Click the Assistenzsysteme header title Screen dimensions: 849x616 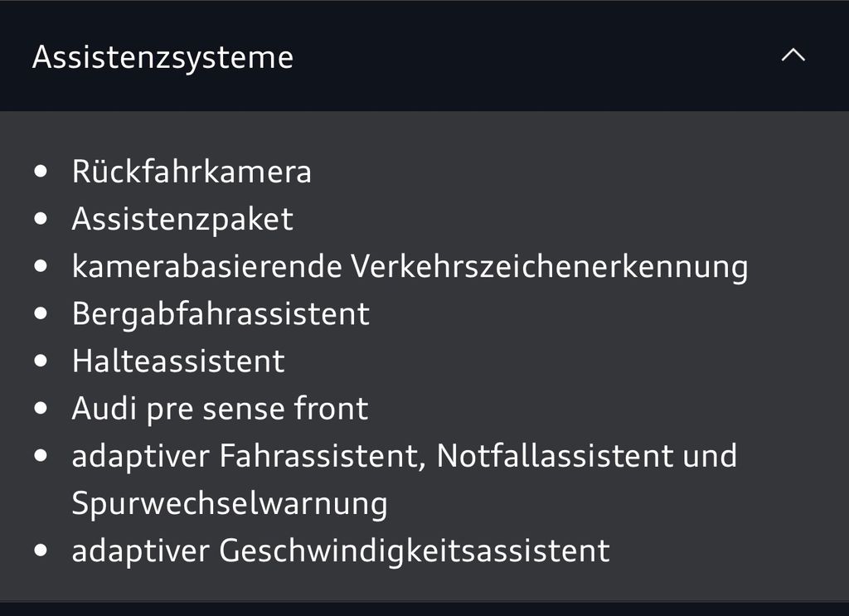point(163,57)
